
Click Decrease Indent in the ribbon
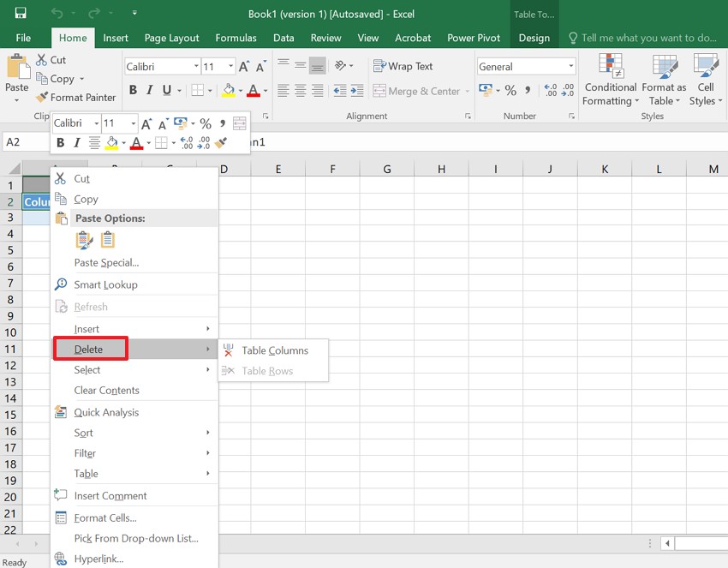[340, 91]
